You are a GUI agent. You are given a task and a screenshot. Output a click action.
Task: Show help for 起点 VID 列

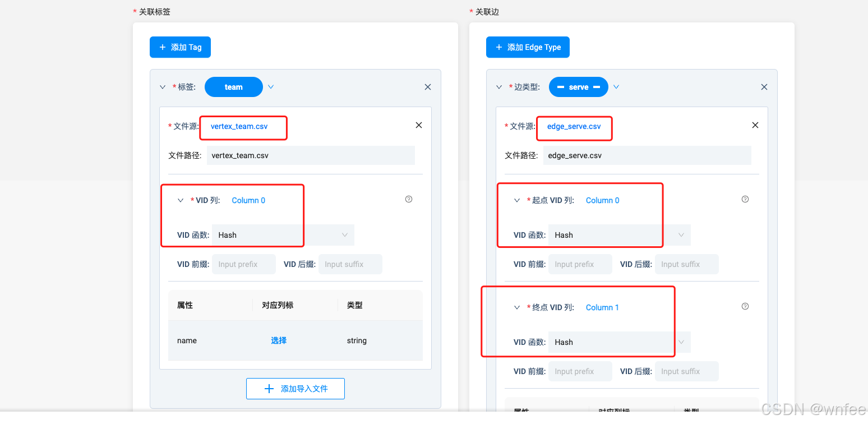click(745, 199)
